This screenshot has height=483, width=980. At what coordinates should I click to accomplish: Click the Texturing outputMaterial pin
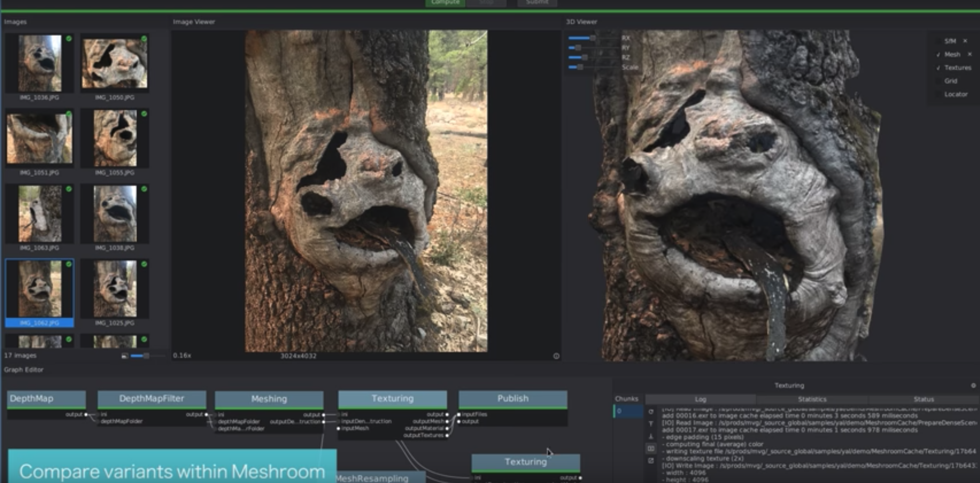(x=447, y=428)
